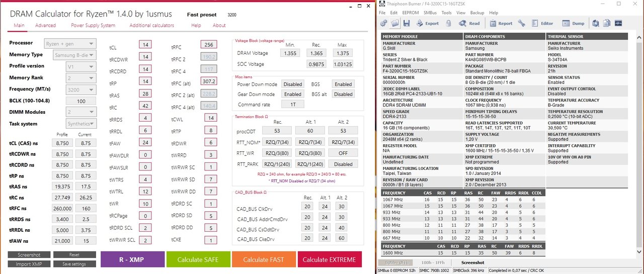644x274 pixels.
Task: Open Edit menu in Thaiphoon Burner
Action: click(x=394, y=13)
